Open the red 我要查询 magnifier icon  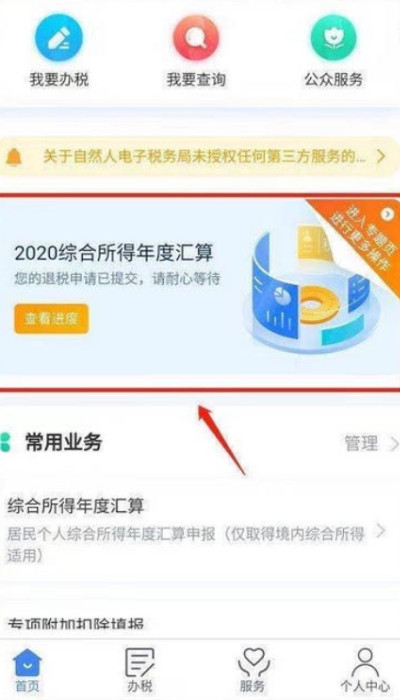[196, 38]
